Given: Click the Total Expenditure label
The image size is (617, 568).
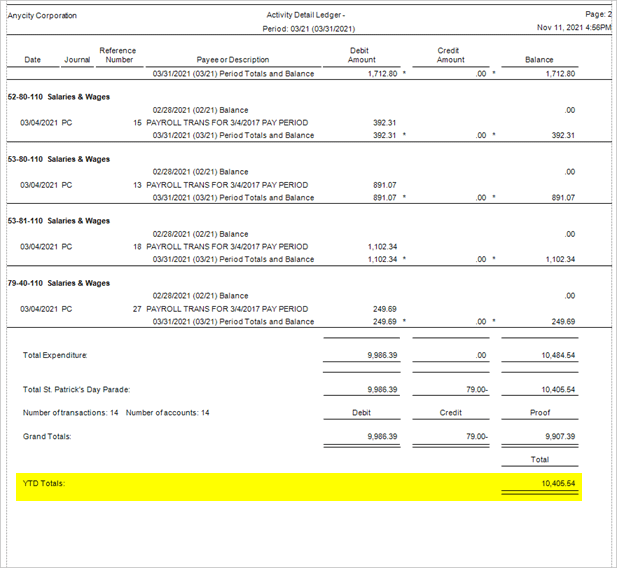Looking at the screenshot, I should (x=55, y=355).
